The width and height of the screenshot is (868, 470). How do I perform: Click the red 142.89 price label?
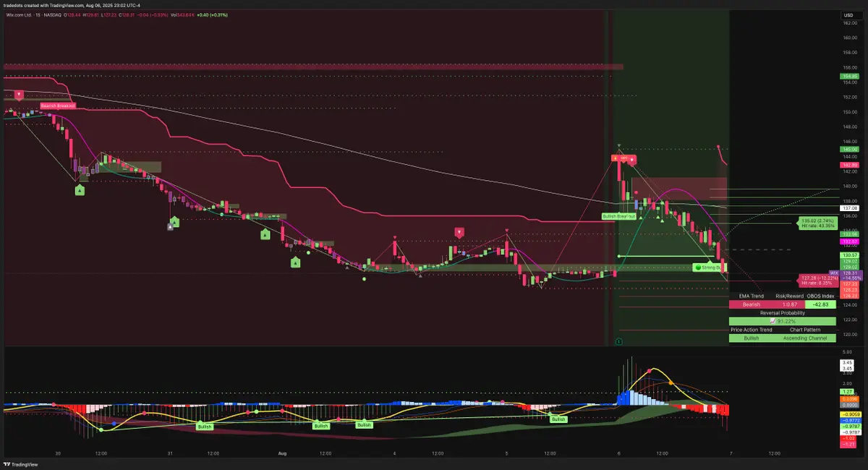pos(848,165)
